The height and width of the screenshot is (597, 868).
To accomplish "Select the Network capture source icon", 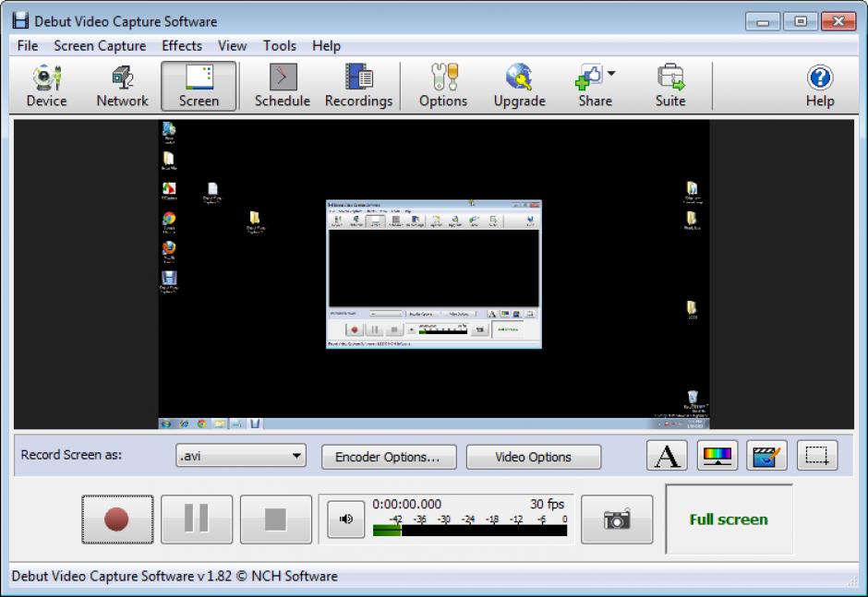I will point(121,84).
